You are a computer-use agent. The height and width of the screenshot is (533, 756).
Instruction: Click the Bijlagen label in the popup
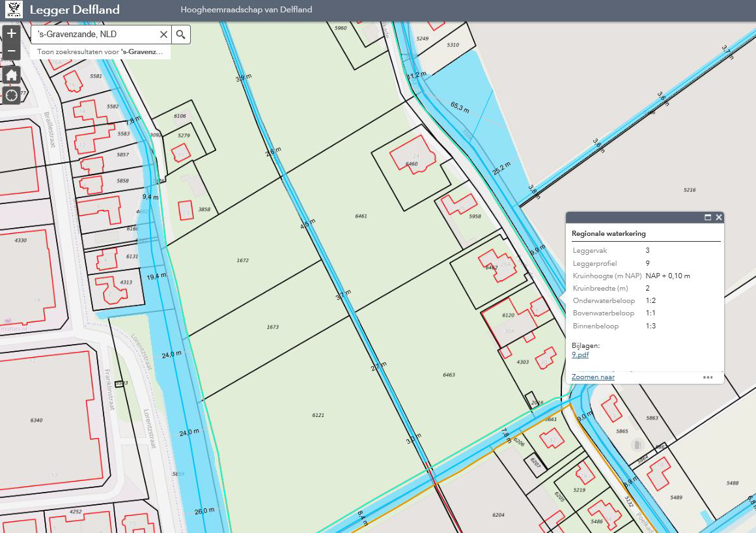pyautogui.click(x=586, y=345)
